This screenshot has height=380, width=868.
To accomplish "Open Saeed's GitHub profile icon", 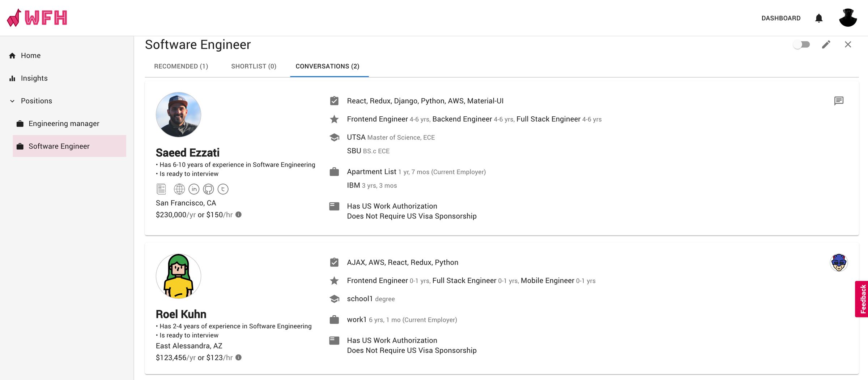I will click(x=208, y=189).
